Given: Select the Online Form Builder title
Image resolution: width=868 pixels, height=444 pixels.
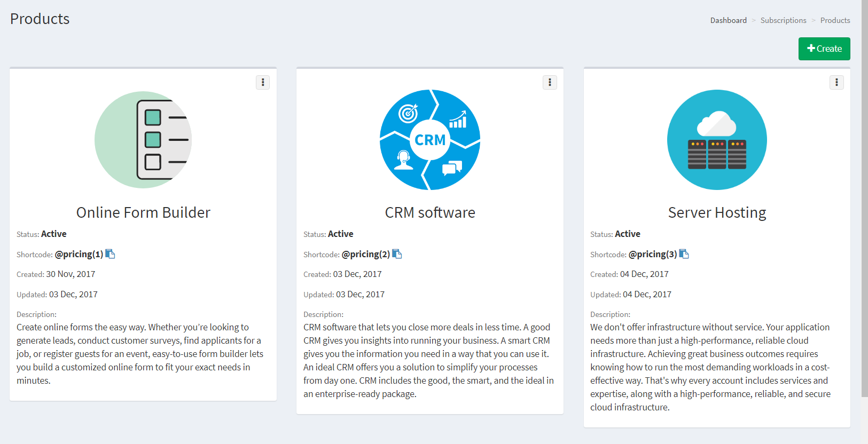Looking at the screenshot, I should tap(143, 212).
